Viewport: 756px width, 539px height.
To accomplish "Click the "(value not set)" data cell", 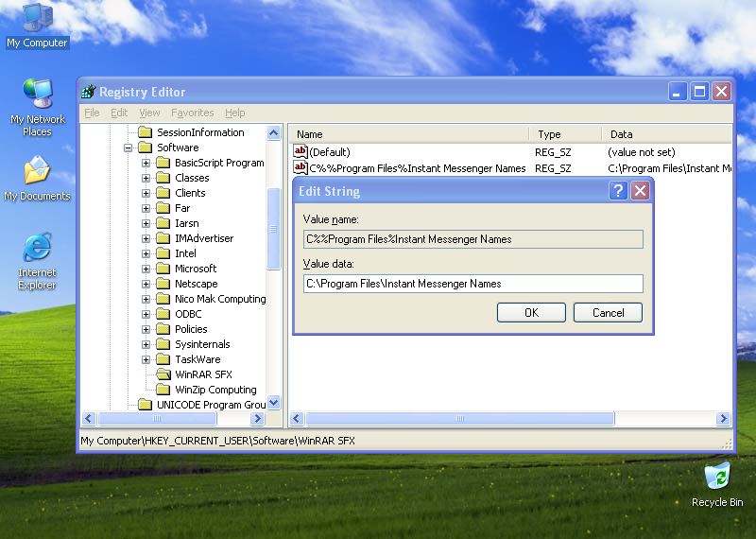I will 642,152.
